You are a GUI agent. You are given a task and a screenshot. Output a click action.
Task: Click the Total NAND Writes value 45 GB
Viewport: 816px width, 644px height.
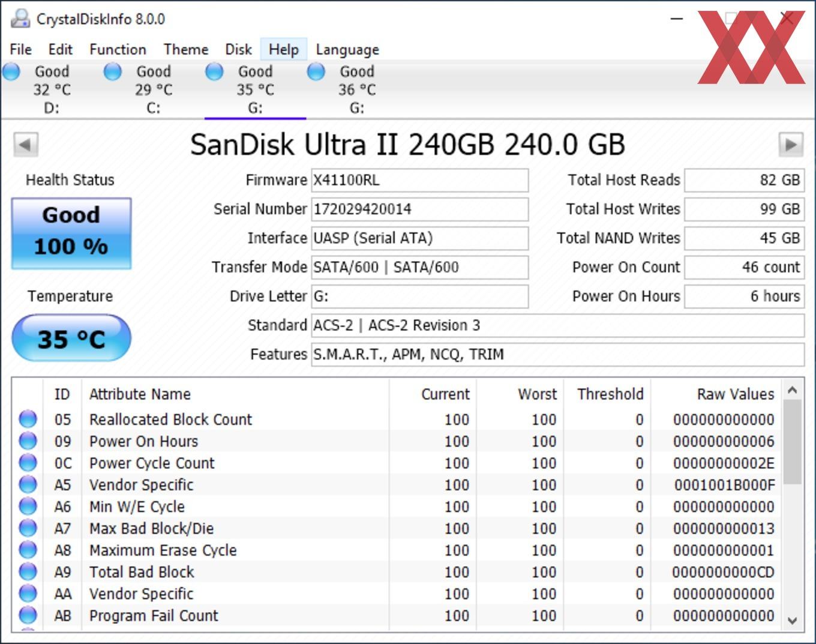tap(744, 238)
